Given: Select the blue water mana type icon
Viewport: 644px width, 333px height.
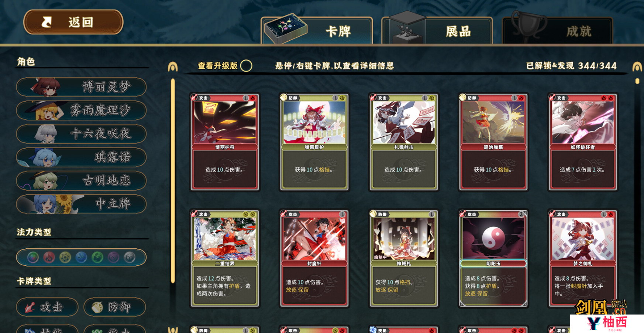Looking at the screenshot, I should coord(81,257).
